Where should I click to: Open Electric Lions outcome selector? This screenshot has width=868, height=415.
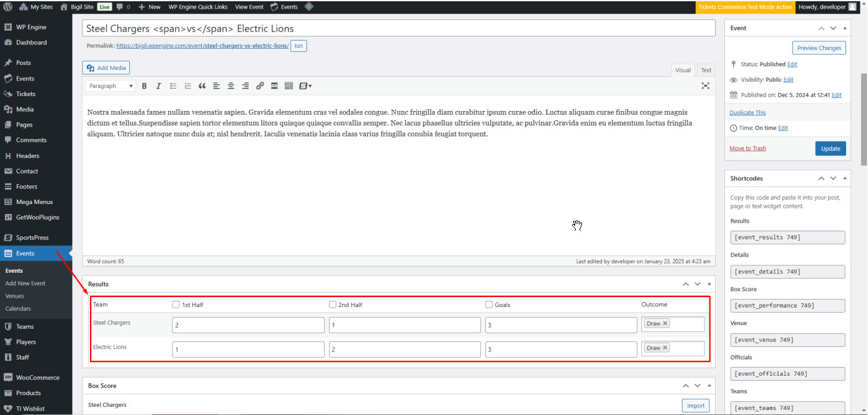(673, 348)
